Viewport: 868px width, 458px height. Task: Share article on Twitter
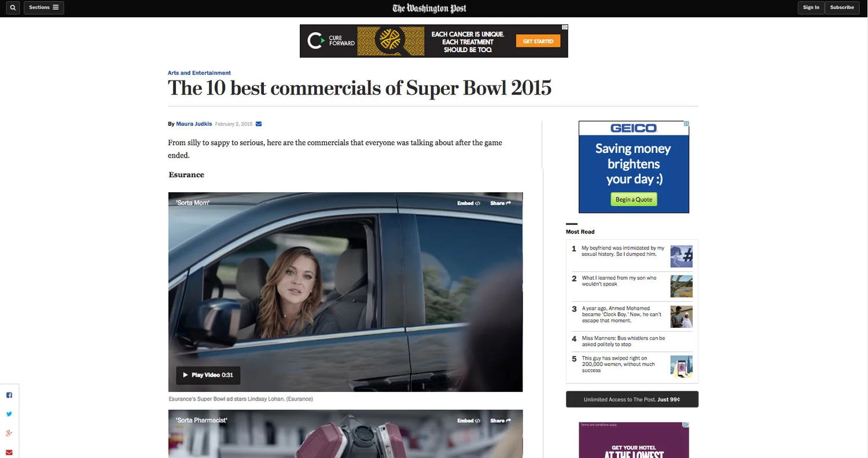(9, 414)
